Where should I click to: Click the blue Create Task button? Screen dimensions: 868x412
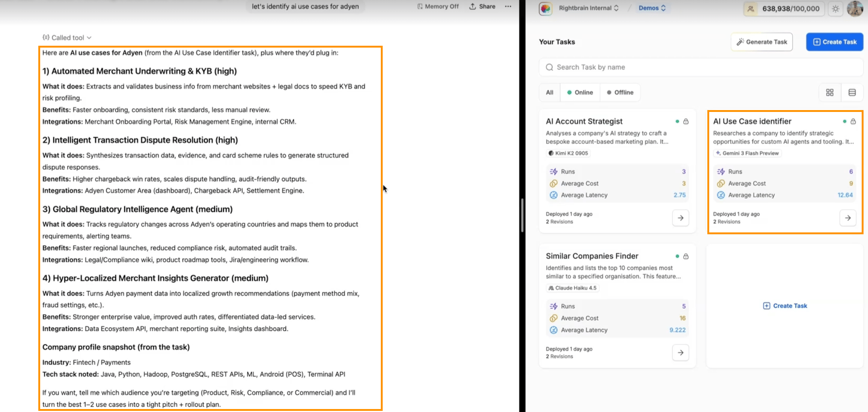pyautogui.click(x=835, y=42)
